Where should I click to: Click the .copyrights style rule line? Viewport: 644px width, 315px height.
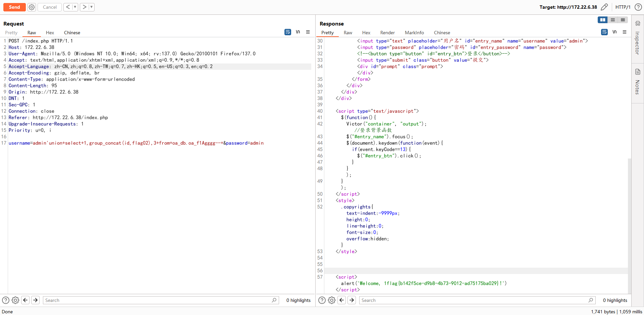point(357,207)
